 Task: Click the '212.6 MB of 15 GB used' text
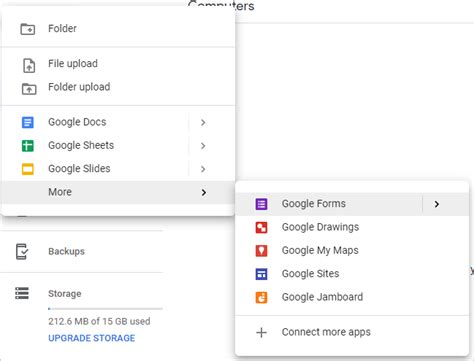coord(99,321)
